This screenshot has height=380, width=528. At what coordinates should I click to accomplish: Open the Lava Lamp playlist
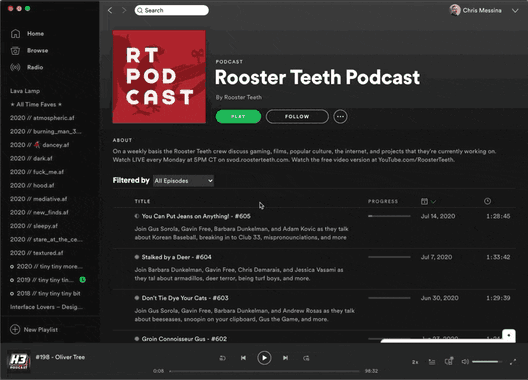(x=25, y=91)
